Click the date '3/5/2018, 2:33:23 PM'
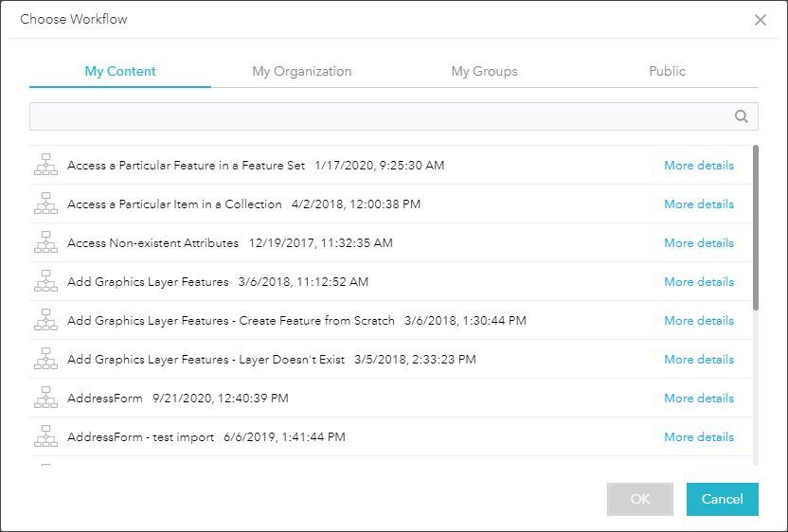The width and height of the screenshot is (788, 532). click(x=415, y=359)
